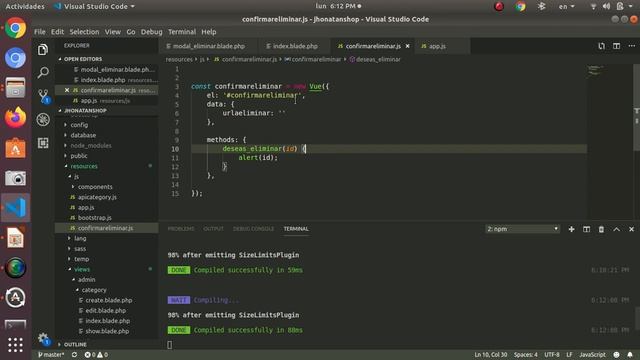Click the feedback smiley in status bar

tap(616, 355)
